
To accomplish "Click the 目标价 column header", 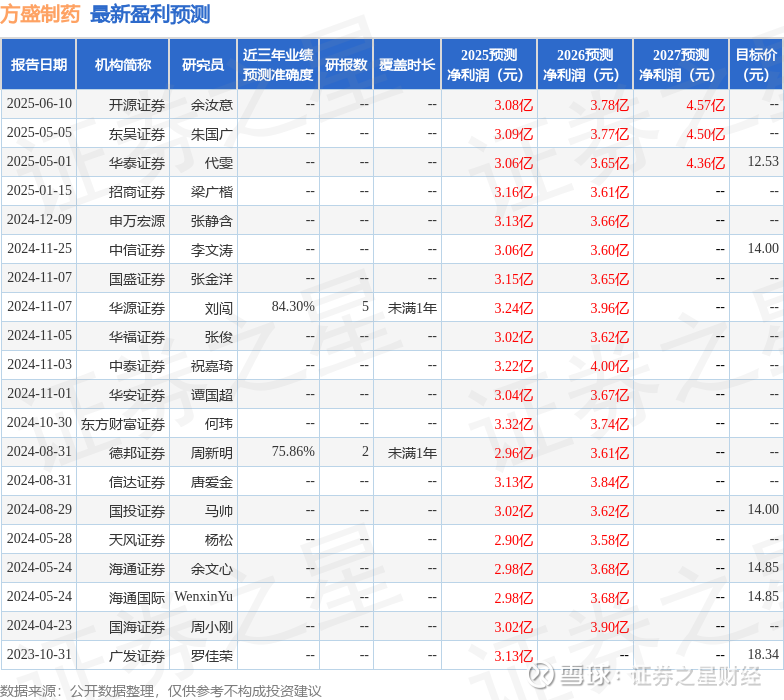I will click(756, 64).
